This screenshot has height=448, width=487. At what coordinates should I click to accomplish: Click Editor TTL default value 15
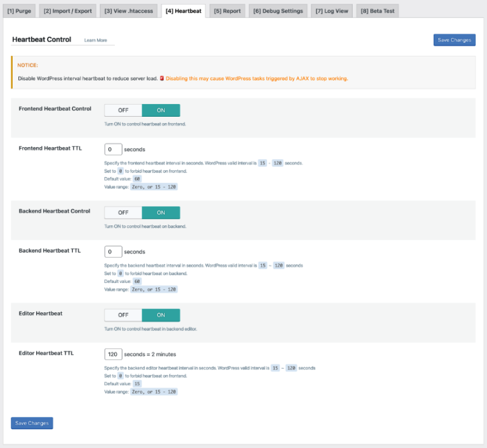[x=137, y=384]
